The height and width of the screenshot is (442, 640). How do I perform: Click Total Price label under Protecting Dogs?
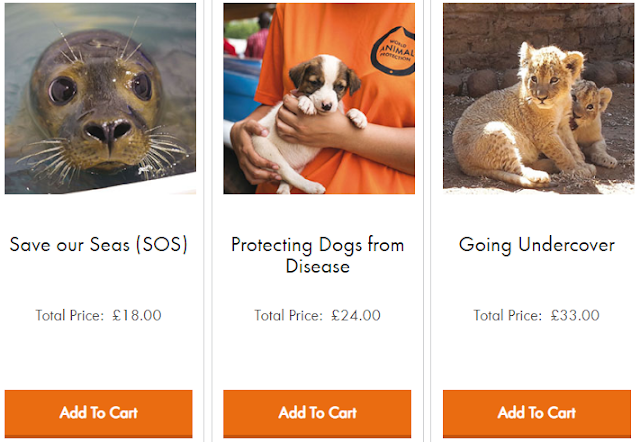pos(288,315)
